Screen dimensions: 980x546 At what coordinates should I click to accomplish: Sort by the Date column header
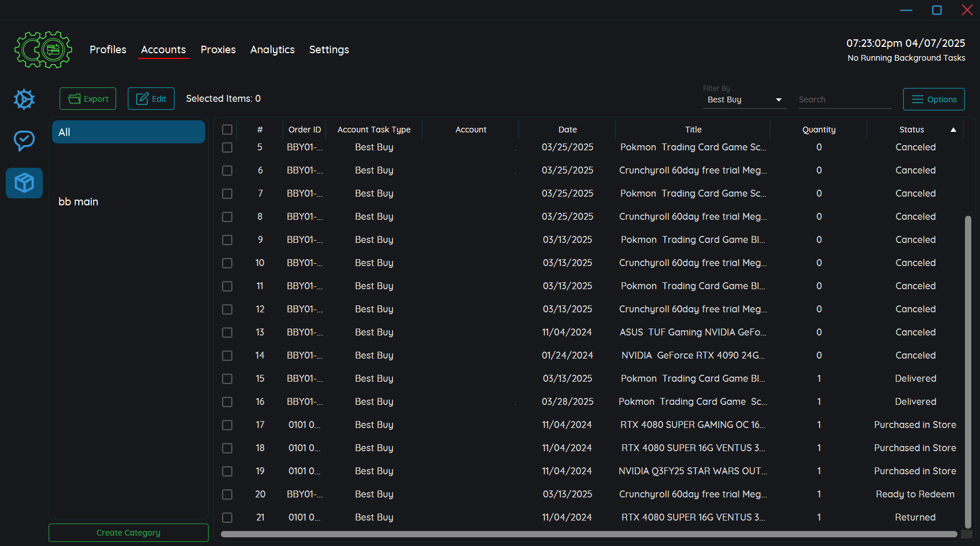click(x=567, y=130)
